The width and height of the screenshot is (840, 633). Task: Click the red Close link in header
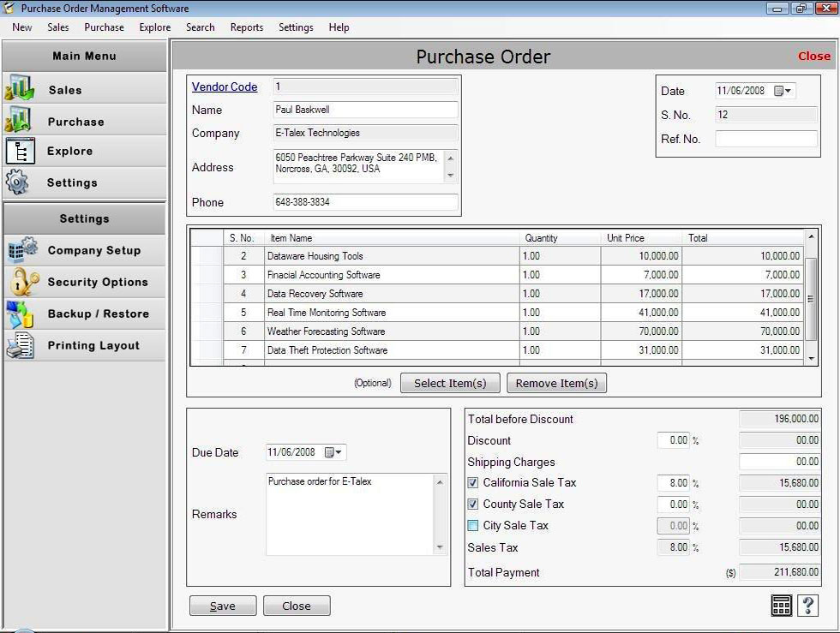tap(813, 56)
